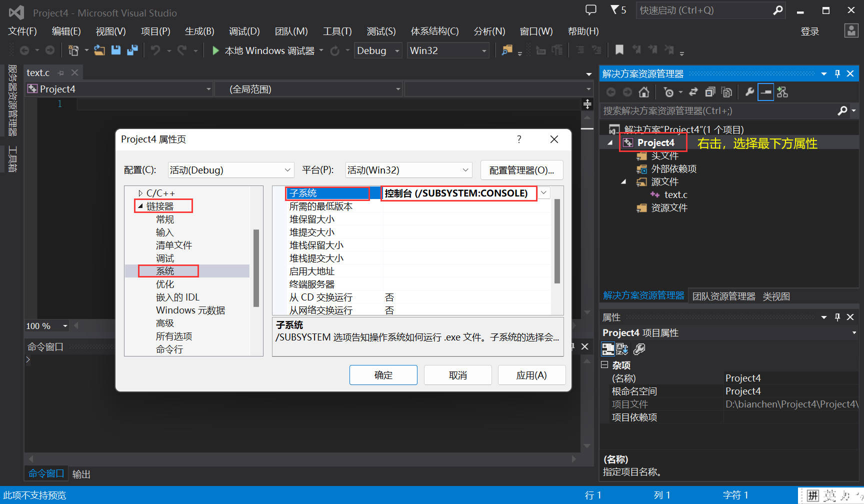
Task: Close the Project4 属性页 dialog
Action: click(x=554, y=139)
